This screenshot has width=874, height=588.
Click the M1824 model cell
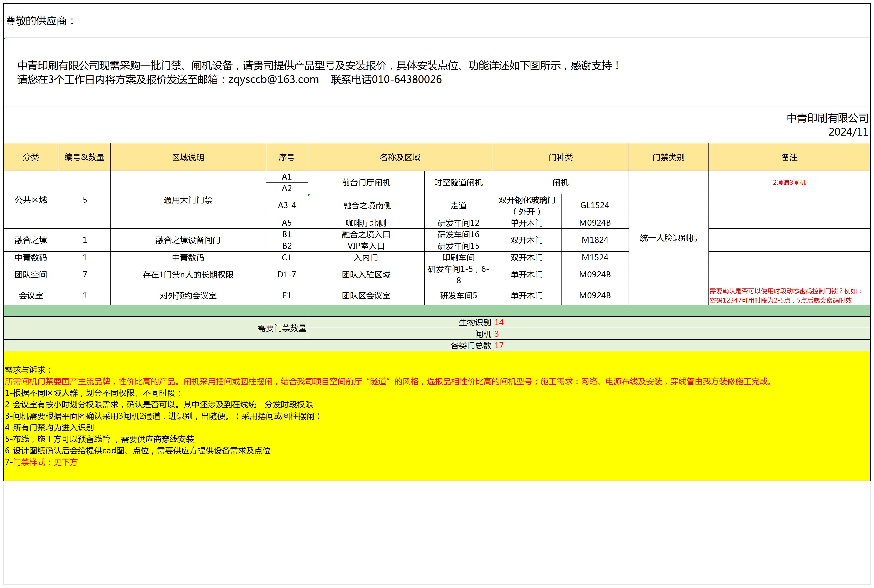click(x=595, y=240)
